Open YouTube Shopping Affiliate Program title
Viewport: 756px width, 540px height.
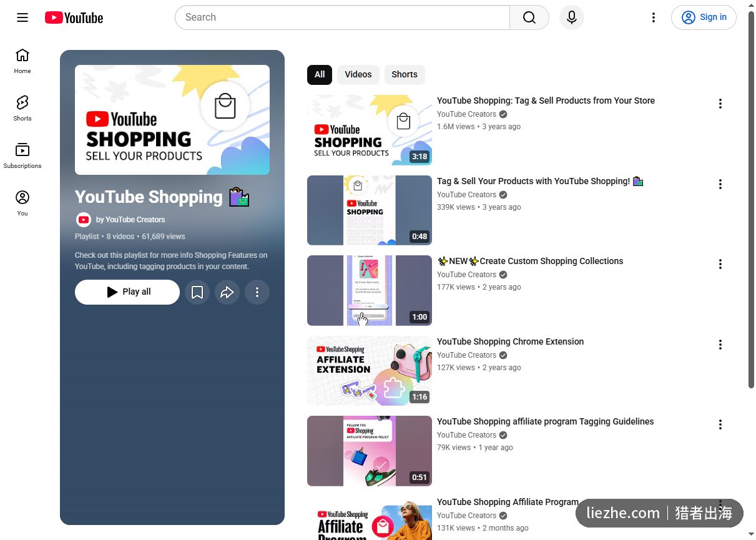click(x=508, y=502)
